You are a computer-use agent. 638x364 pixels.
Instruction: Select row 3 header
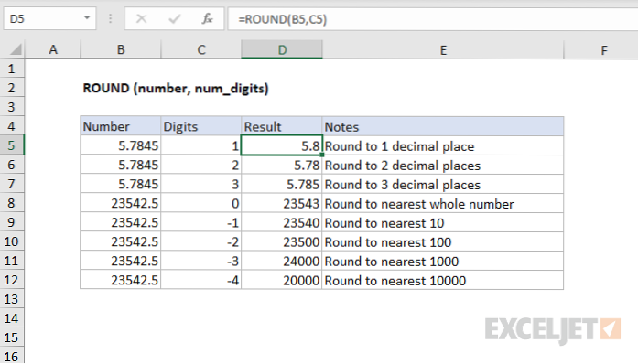(12, 107)
